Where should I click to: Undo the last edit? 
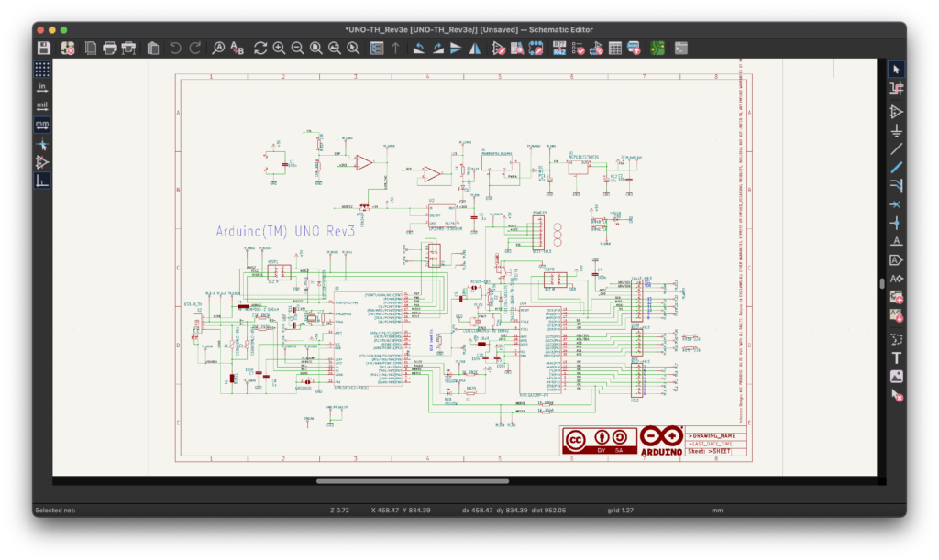[x=175, y=49]
